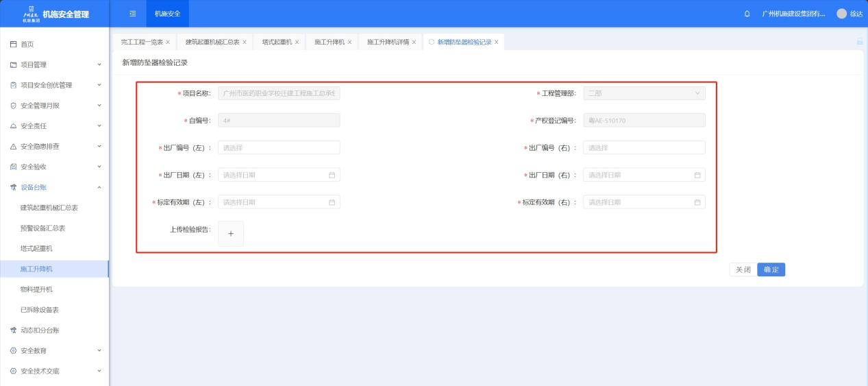This screenshot has width=868, height=386.
Task: Switch to the 塔式起重机 tab
Action: tap(277, 42)
